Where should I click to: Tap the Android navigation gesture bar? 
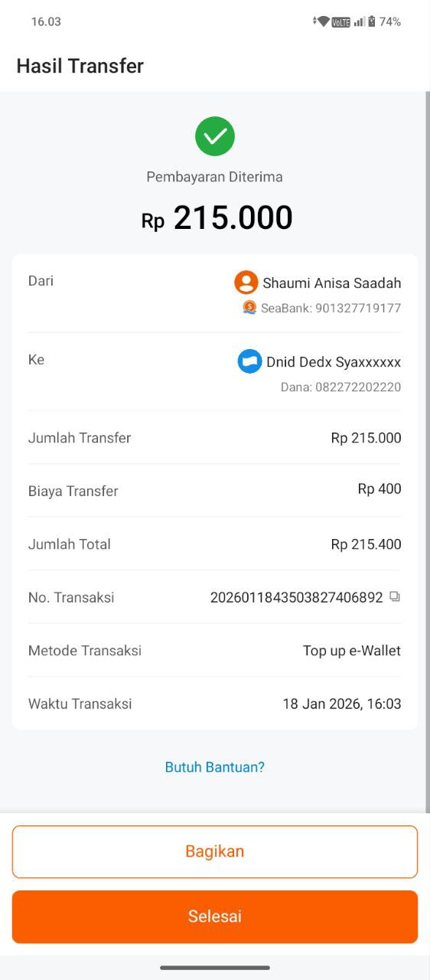point(215,968)
